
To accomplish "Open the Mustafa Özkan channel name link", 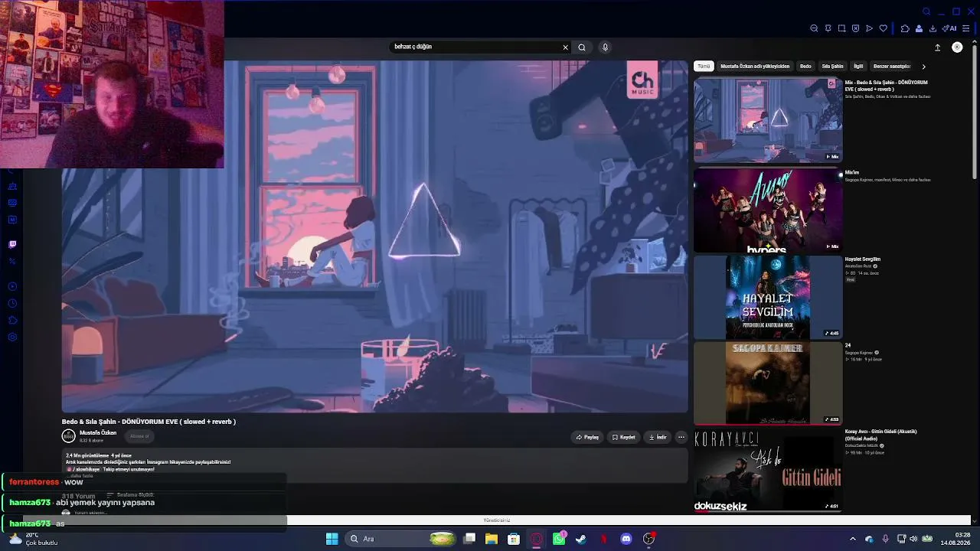I will pos(98,433).
